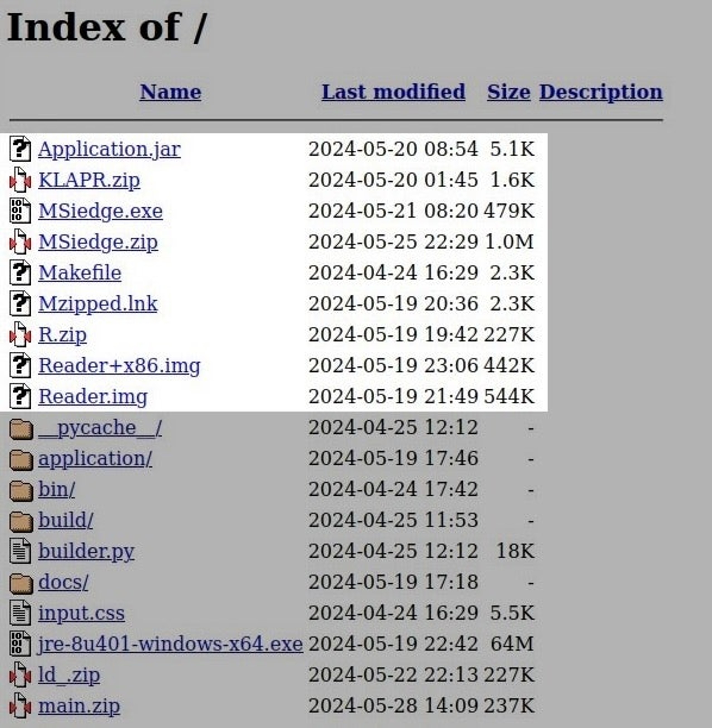Click the unknown-file icon beside Mzipped.lnk
The width and height of the screenshot is (712, 728).
[x=20, y=304]
